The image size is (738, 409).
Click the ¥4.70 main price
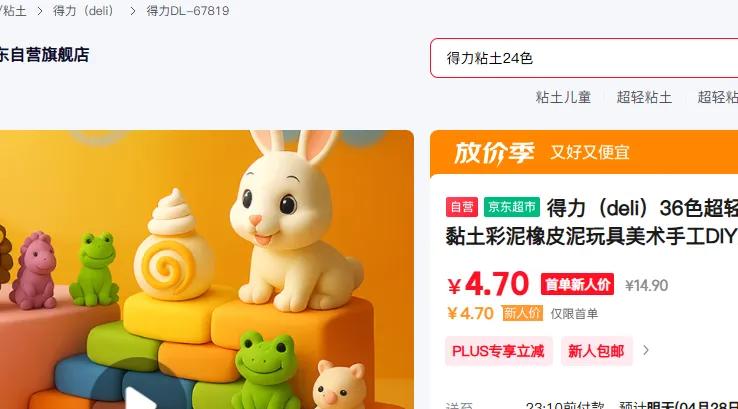[x=488, y=284]
